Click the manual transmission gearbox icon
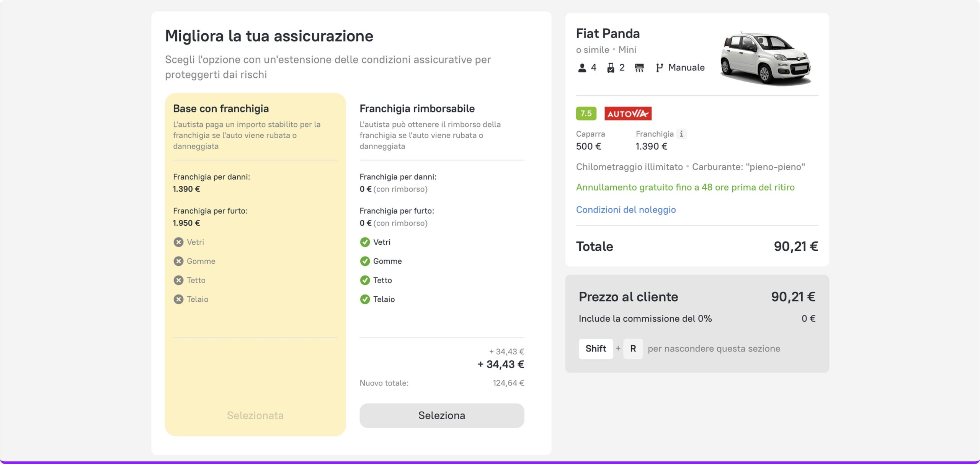The image size is (980, 464). 659,68
